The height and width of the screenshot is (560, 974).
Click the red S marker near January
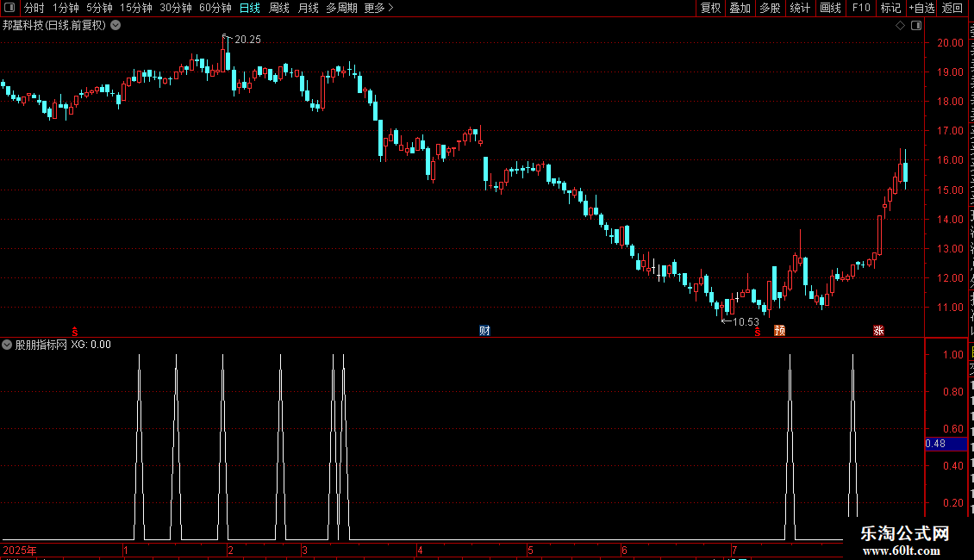tap(74, 332)
